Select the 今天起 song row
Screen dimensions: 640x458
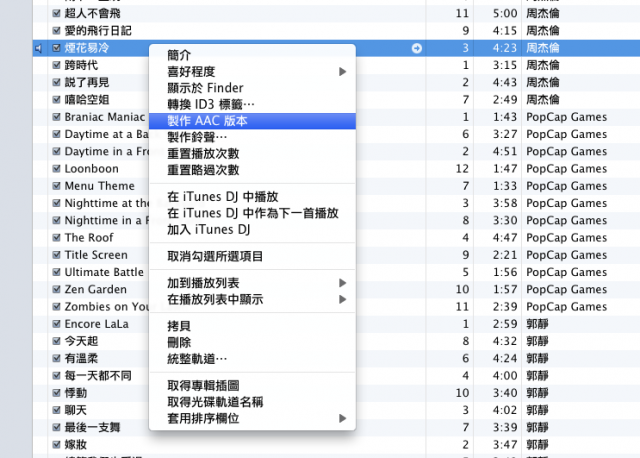tap(81, 341)
